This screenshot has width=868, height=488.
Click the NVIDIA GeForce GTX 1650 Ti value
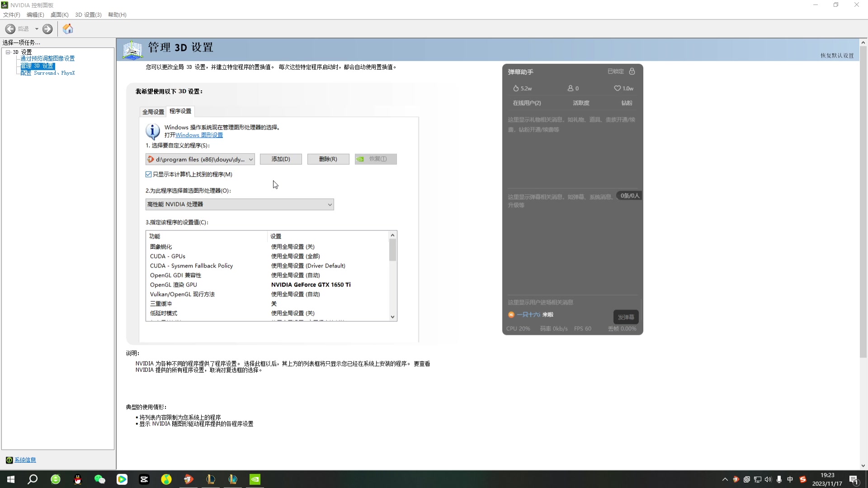tap(311, 285)
